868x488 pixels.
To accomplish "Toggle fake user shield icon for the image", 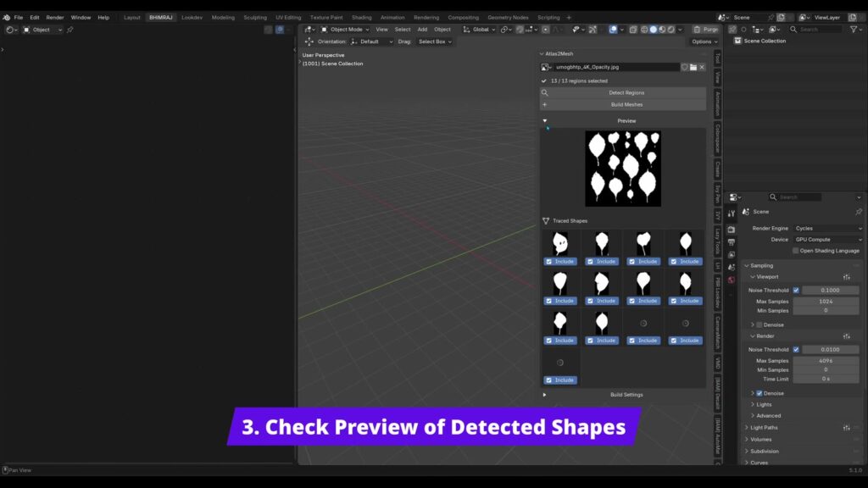I will pos(685,68).
